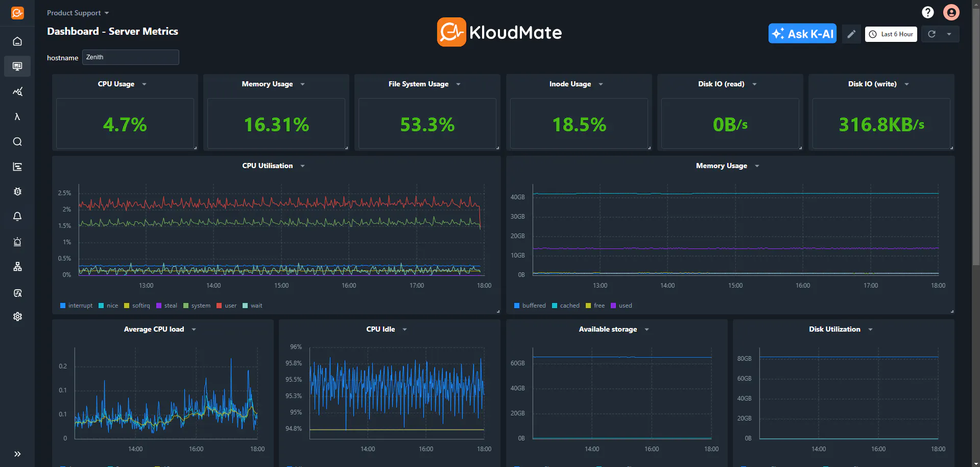
Task: Open the search magnifier icon in sidebar
Action: click(x=17, y=142)
